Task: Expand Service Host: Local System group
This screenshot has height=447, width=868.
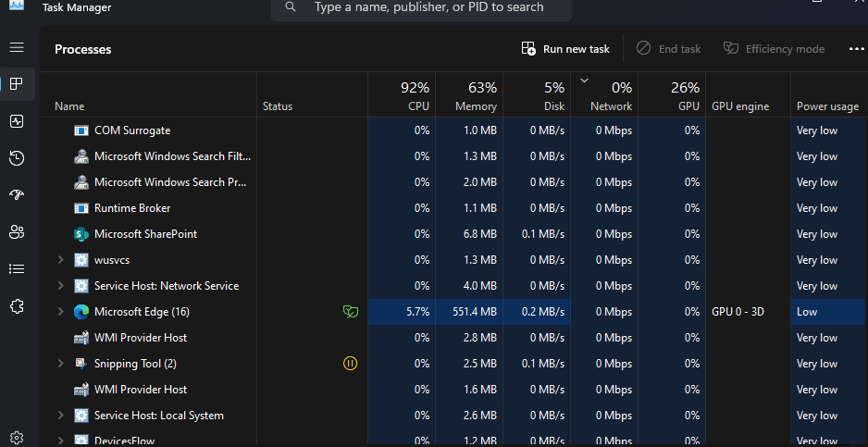Action: 61,416
